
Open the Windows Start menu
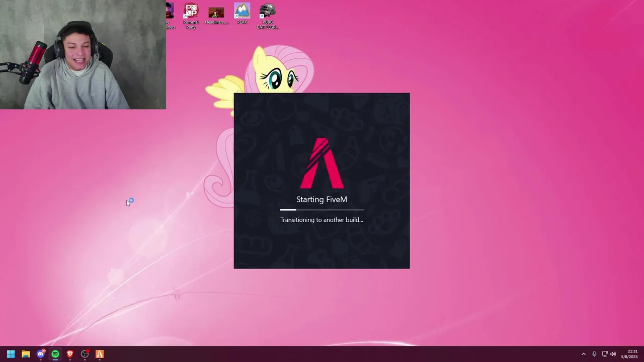(11, 354)
